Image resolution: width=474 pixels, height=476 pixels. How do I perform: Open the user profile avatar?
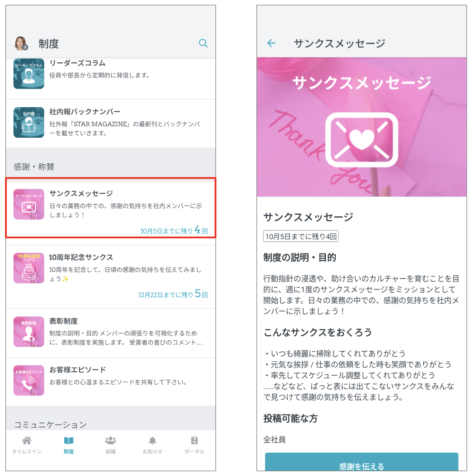(20, 43)
